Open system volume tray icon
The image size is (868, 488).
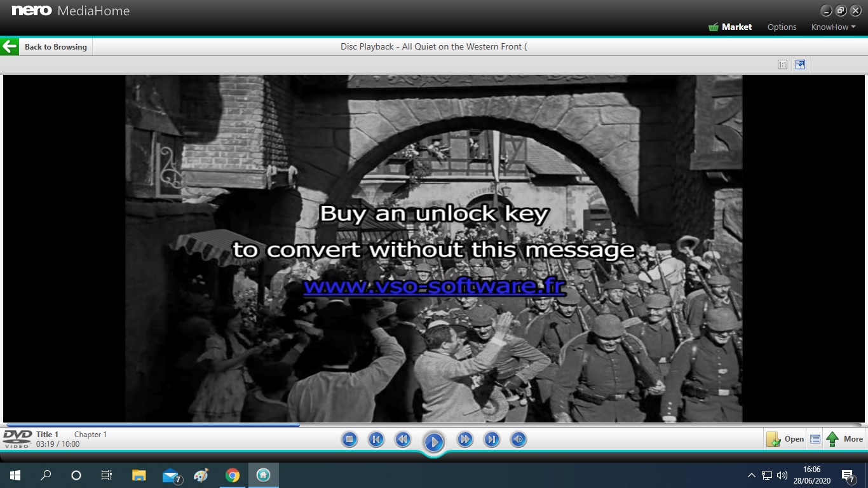pyautogui.click(x=782, y=475)
